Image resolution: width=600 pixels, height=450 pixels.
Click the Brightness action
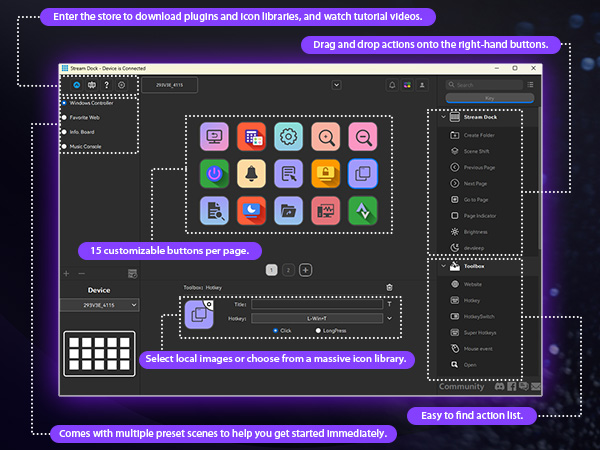[469, 232]
